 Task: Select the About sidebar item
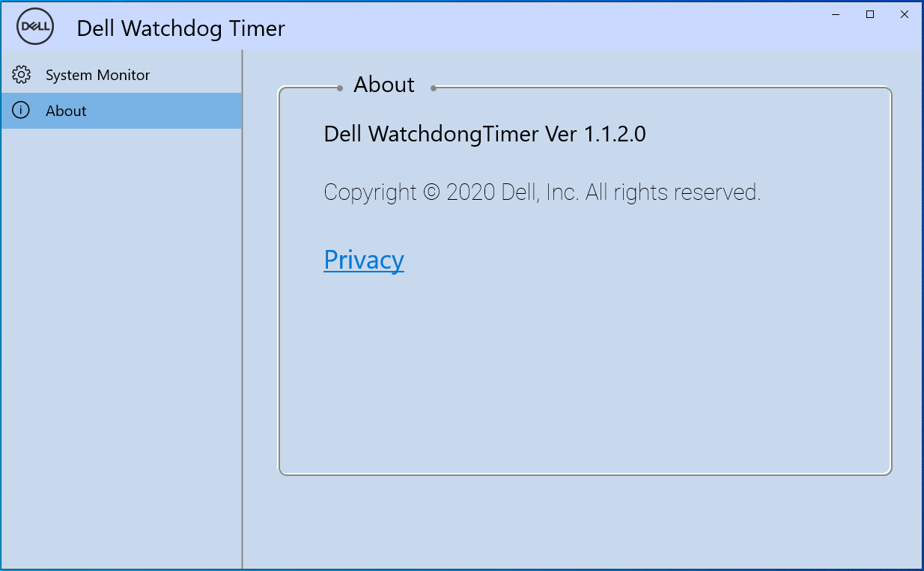click(66, 111)
